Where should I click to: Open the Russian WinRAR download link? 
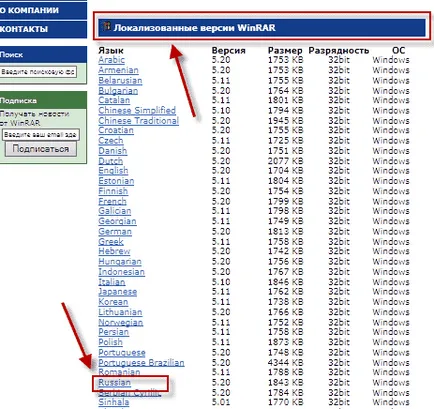tap(114, 382)
